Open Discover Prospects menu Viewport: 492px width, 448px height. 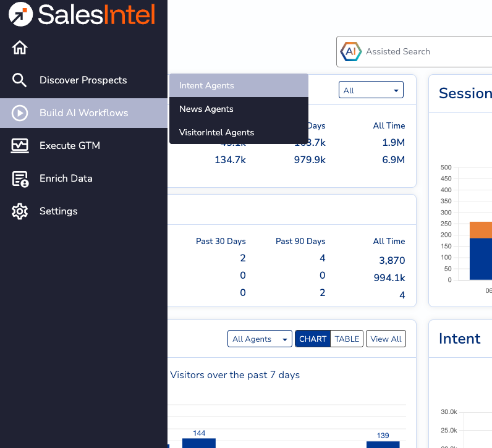tap(83, 80)
